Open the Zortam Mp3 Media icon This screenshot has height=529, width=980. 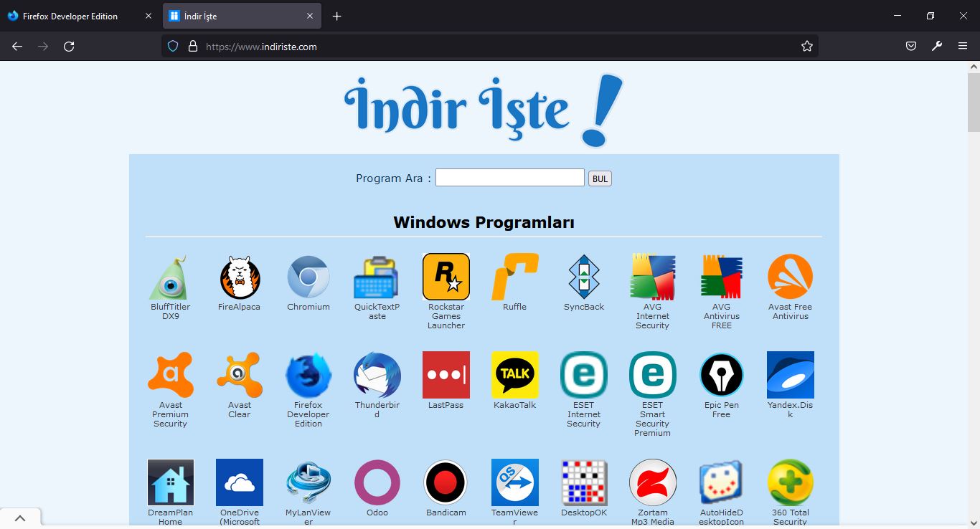coord(653,482)
